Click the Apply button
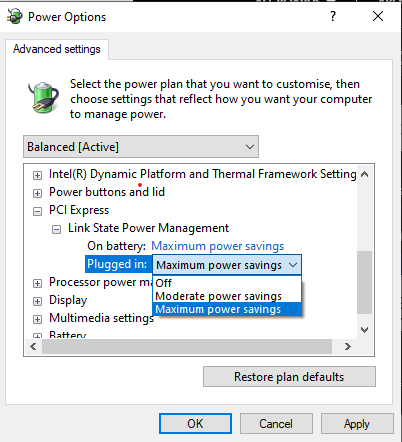Image resolution: width=402 pixels, height=442 pixels. 357,424
